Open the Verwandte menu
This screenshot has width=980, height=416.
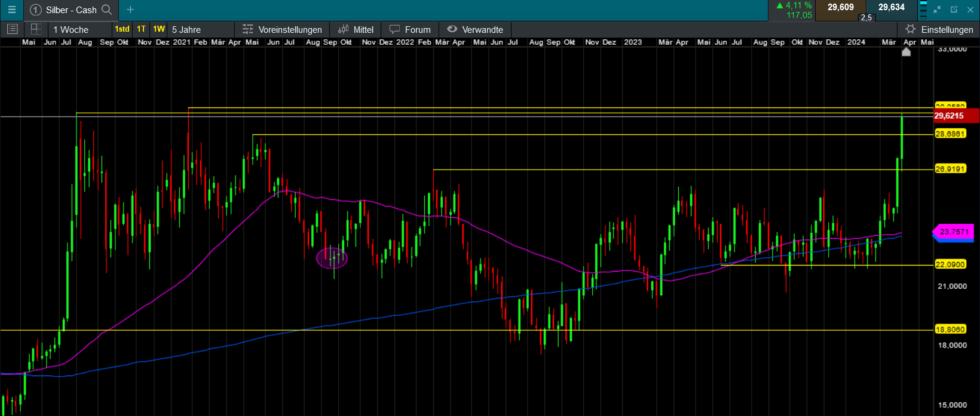click(476, 29)
